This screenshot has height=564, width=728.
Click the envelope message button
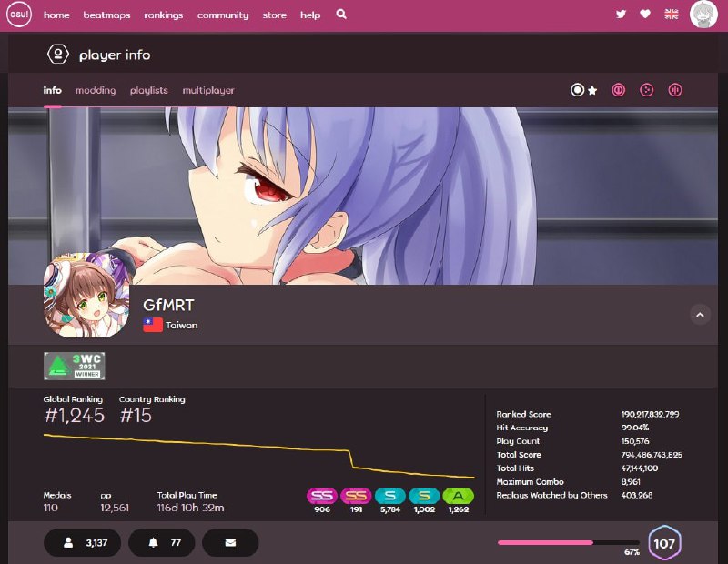(230, 542)
